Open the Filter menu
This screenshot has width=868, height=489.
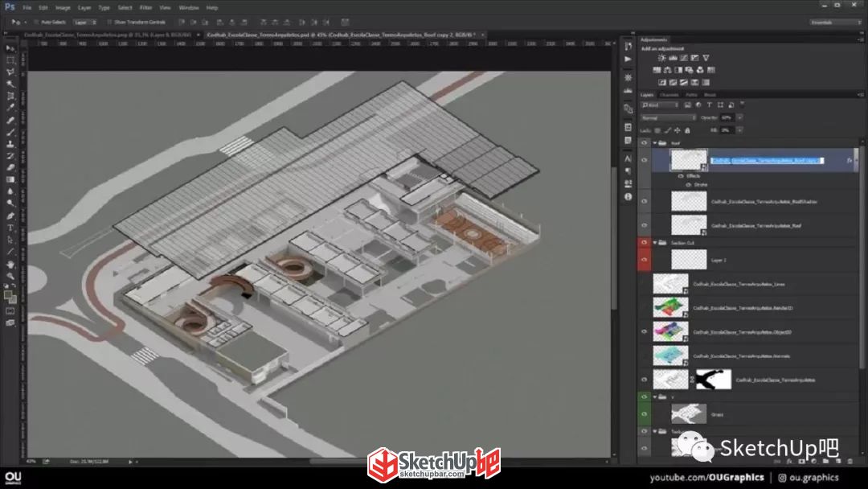[x=145, y=8]
